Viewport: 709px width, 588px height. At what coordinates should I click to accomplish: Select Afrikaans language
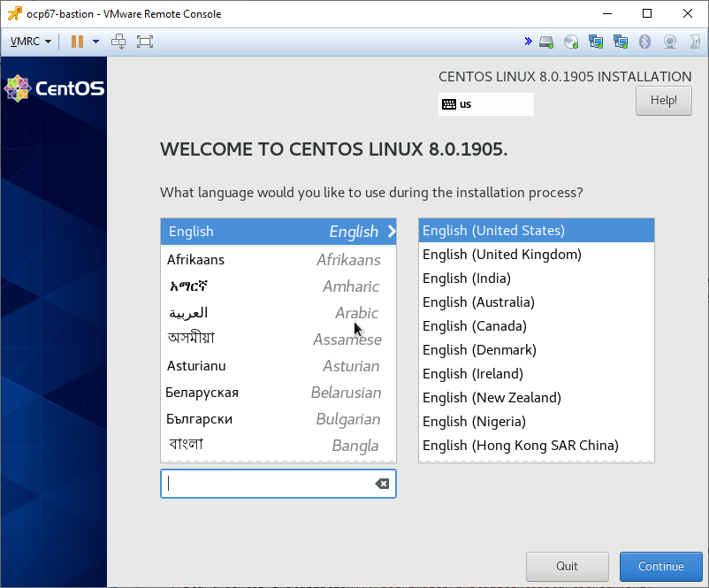point(278,260)
